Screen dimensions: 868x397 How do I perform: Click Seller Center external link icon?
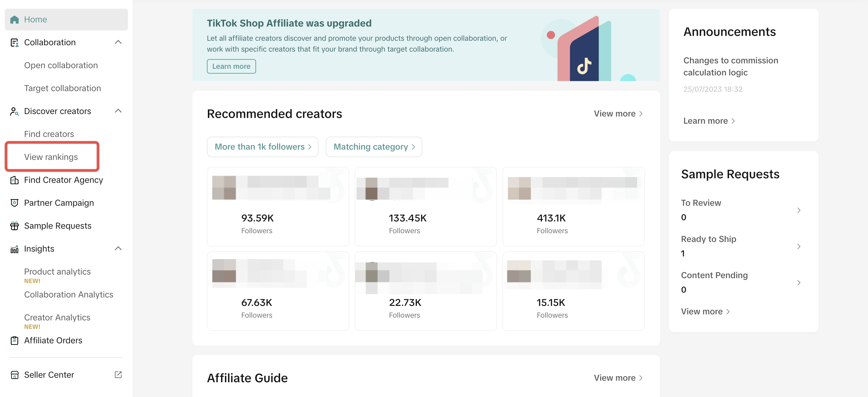(118, 375)
